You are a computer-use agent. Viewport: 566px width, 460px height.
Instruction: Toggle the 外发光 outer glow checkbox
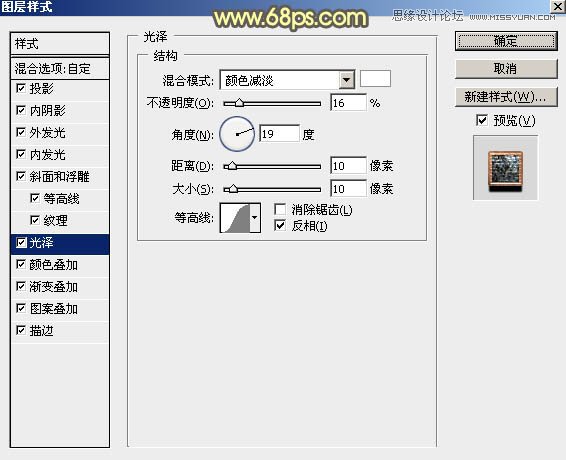point(21,133)
